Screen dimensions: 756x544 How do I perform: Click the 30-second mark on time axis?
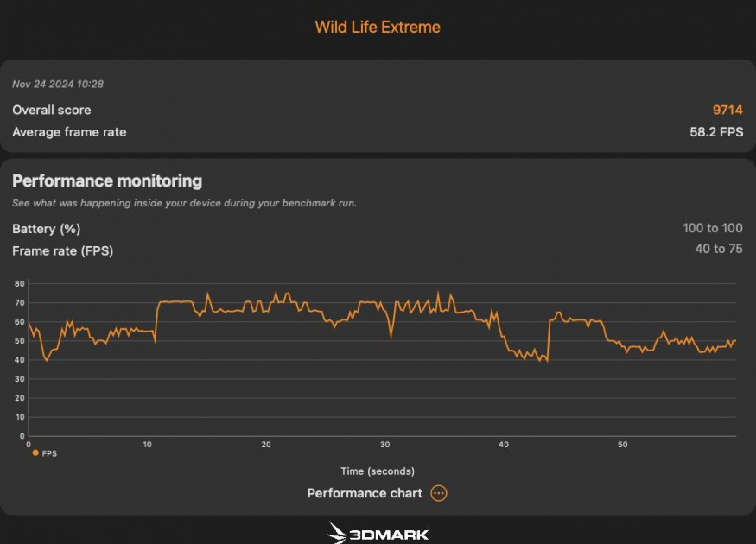coord(385,445)
